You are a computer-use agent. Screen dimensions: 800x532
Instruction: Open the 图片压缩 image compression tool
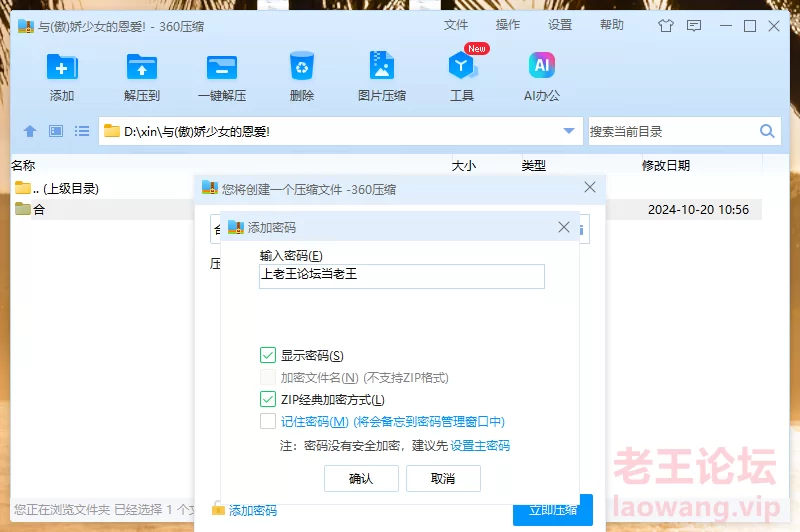[x=382, y=65]
